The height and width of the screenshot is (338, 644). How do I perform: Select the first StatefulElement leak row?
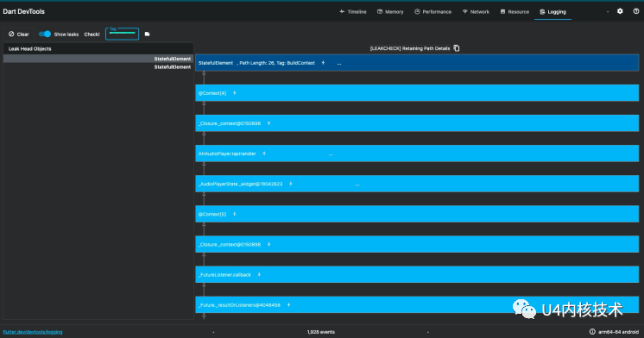[x=98, y=59]
